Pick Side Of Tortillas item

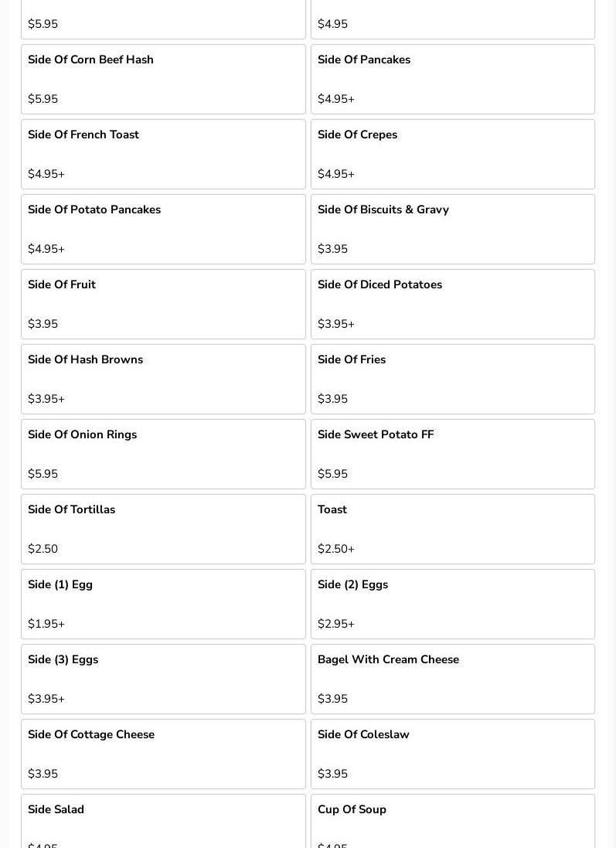pyautogui.click(x=163, y=529)
